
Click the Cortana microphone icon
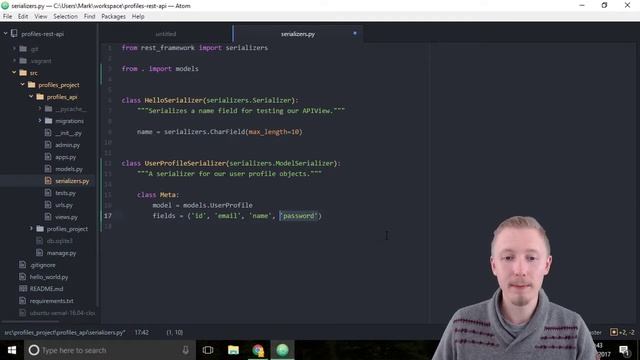click(185, 350)
